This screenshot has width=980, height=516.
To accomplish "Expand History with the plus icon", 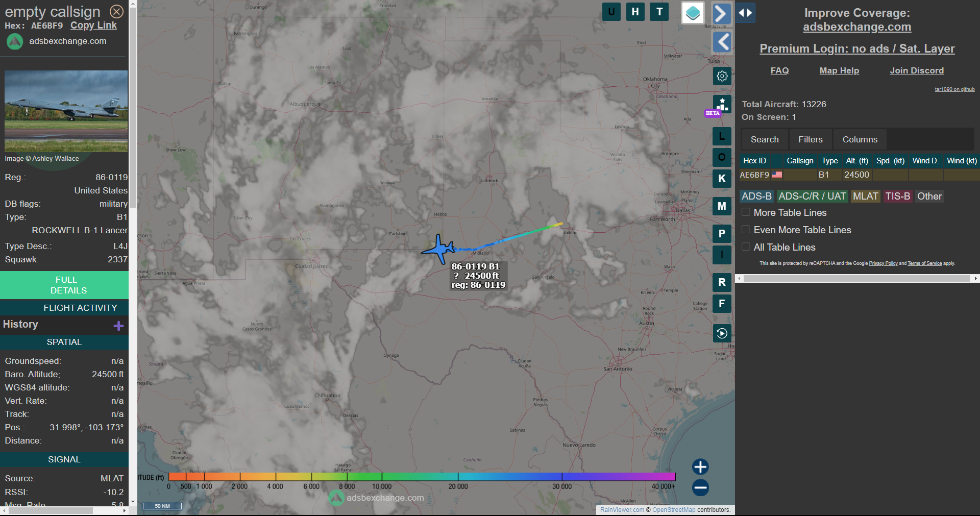I will pos(118,326).
